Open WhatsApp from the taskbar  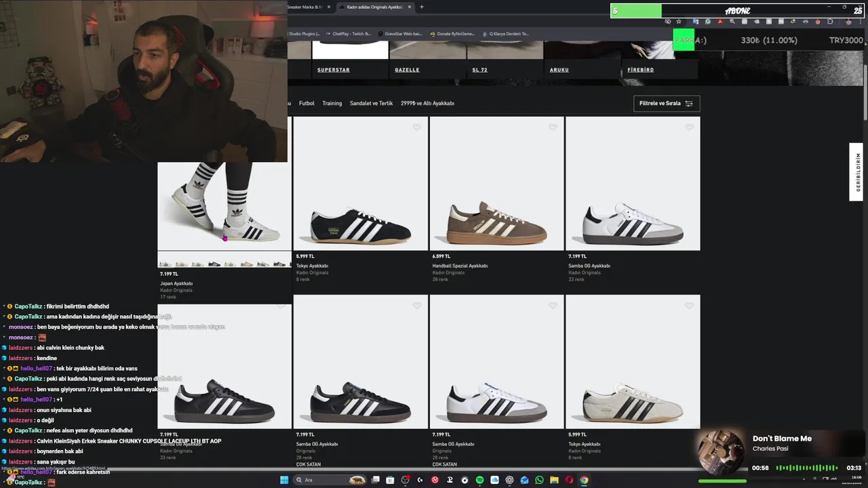[x=539, y=480]
